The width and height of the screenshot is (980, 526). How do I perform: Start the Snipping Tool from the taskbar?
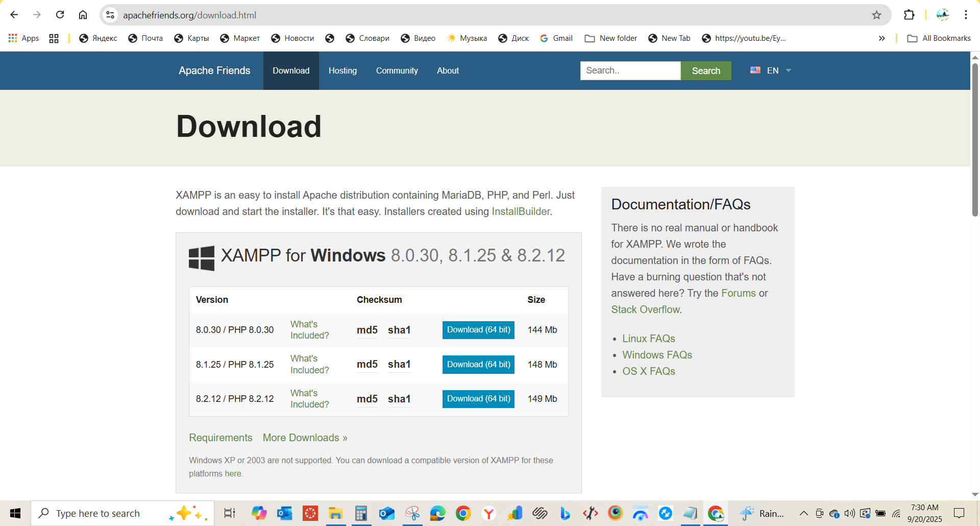[412, 513]
